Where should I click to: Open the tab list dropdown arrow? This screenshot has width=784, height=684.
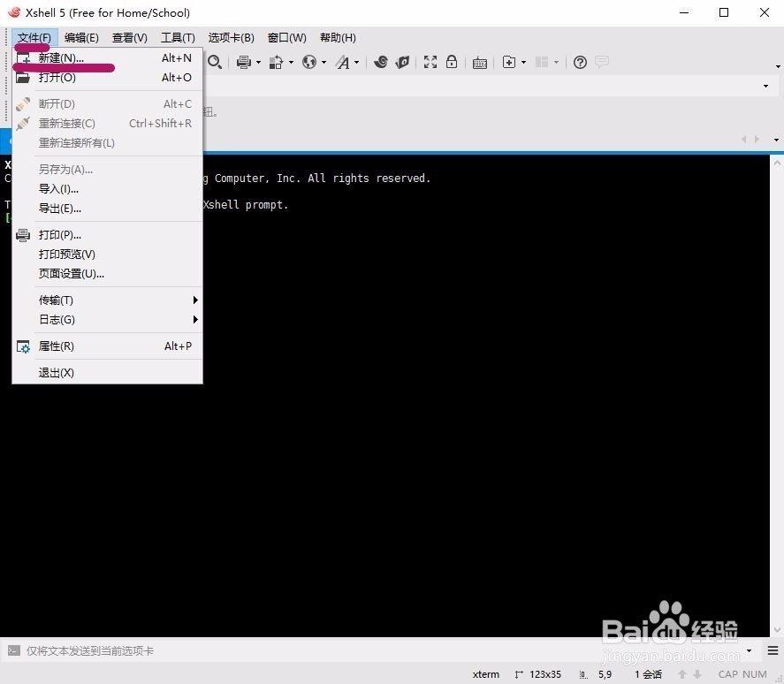(x=776, y=140)
